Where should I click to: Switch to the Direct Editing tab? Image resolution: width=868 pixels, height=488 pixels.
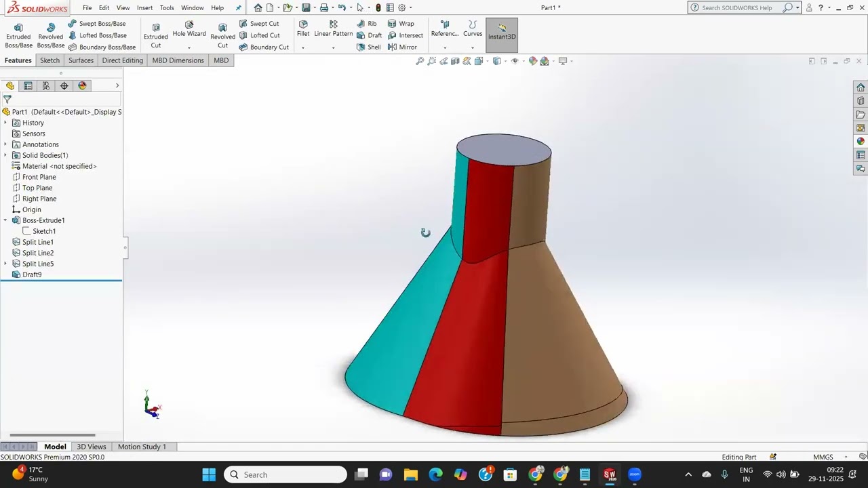(x=123, y=60)
